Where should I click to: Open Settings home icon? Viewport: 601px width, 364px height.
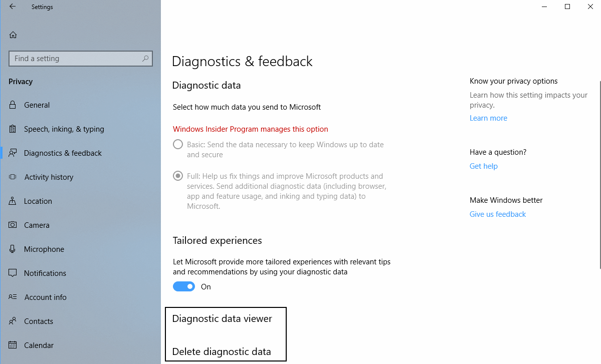(13, 35)
